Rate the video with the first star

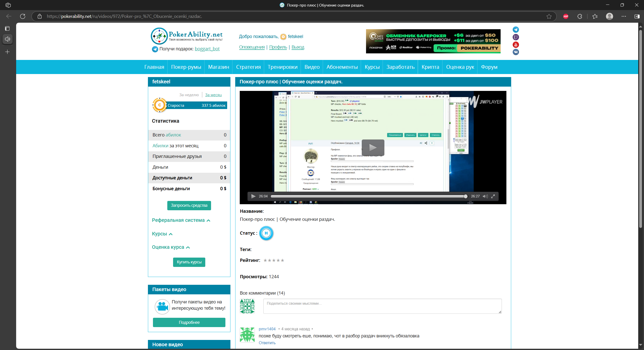click(x=265, y=260)
